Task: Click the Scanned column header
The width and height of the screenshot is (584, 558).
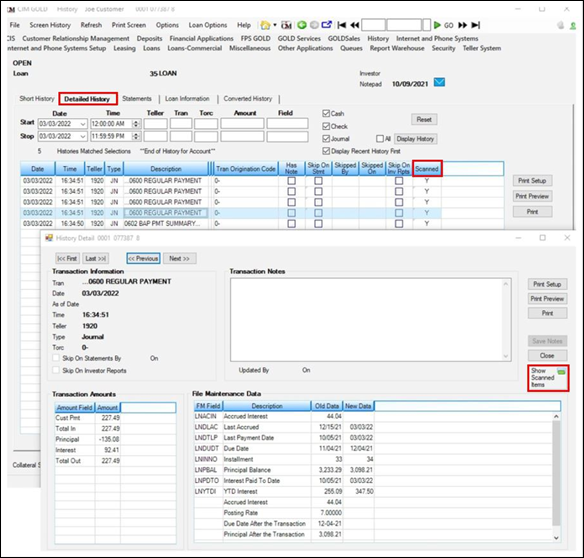Action: 427,169
